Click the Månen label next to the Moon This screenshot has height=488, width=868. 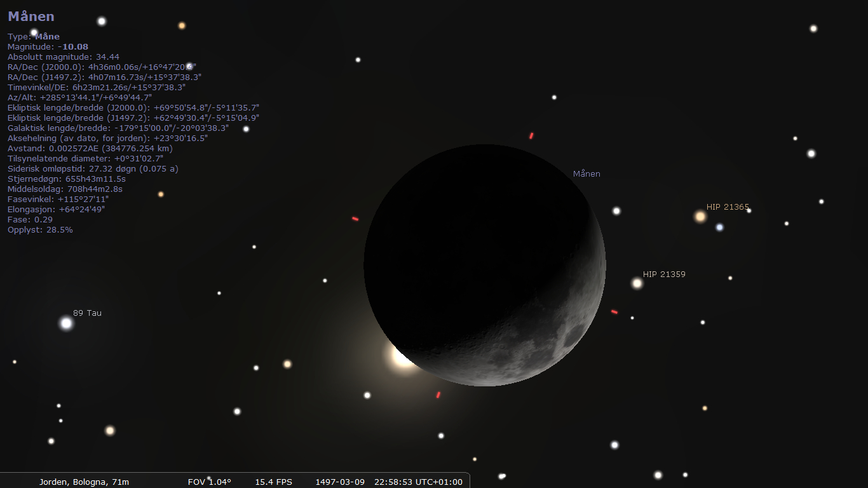(x=586, y=173)
